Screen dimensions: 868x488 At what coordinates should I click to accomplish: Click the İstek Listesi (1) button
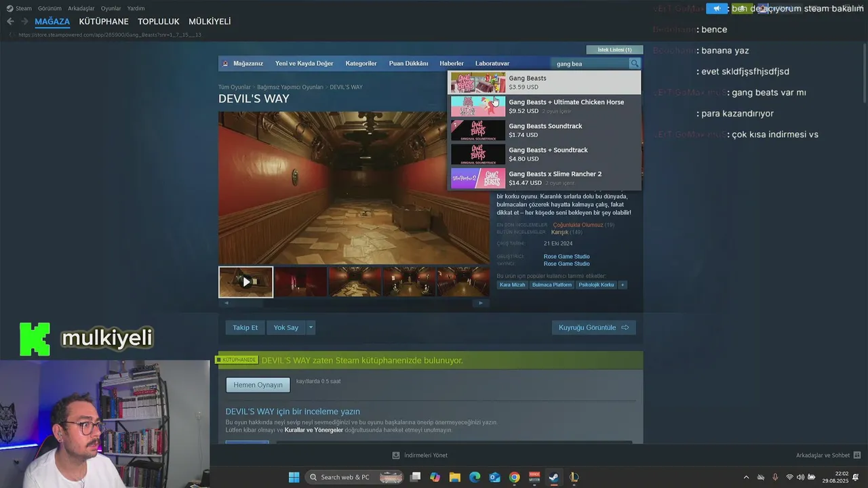[614, 49]
